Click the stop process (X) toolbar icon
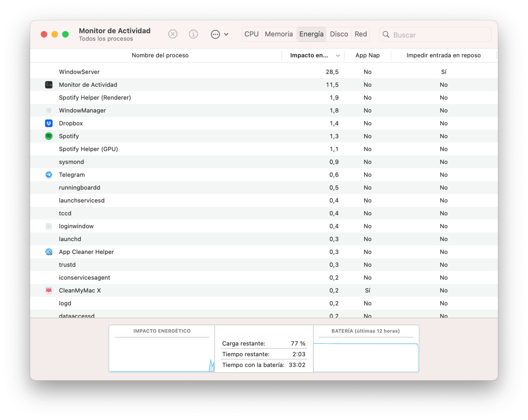Image resolution: width=528 pixels, height=420 pixels. tap(173, 34)
